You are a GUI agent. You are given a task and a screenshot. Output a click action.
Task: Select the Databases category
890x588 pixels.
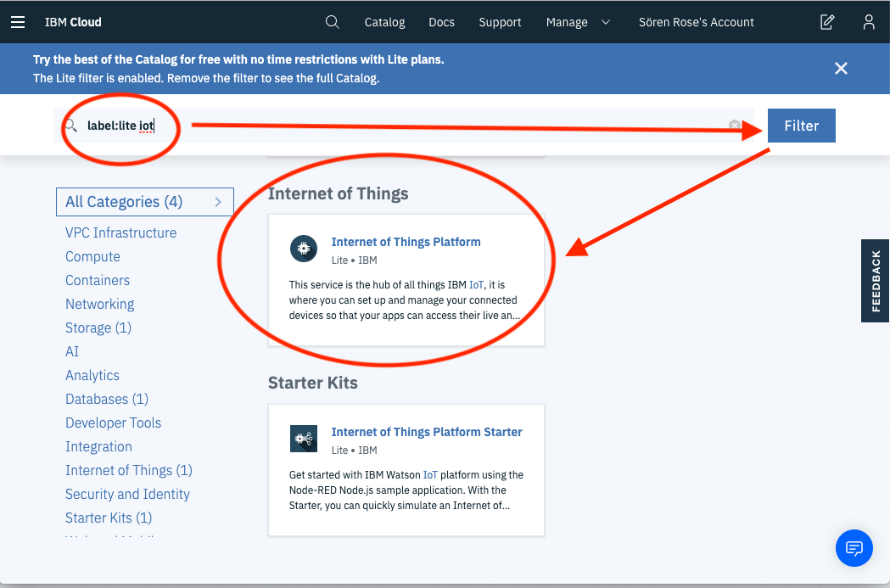click(x=106, y=399)
